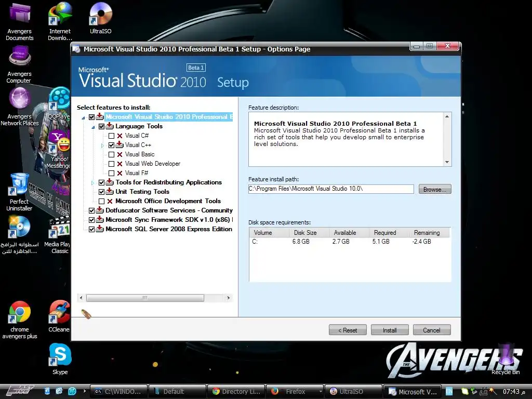532x399 pixels.
Task: Launch chrome avengers plus shortcut
Action: point(20,320)
